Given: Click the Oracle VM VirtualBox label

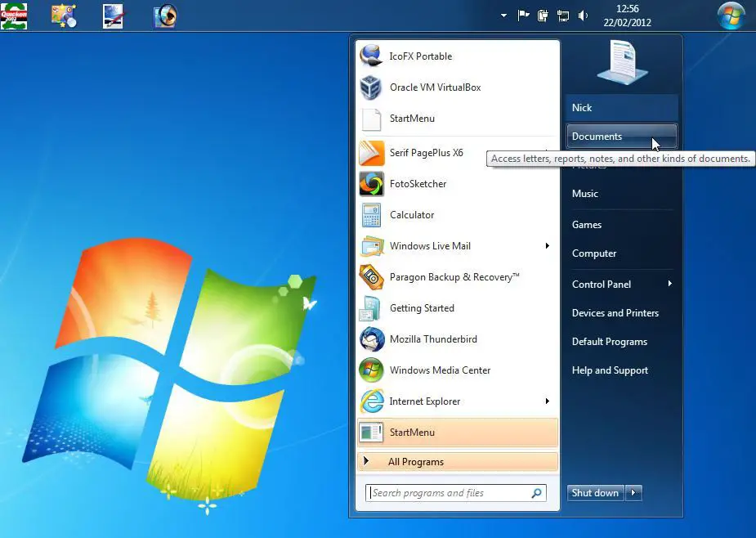Looking at the screenshot, I should click(435, 87).
